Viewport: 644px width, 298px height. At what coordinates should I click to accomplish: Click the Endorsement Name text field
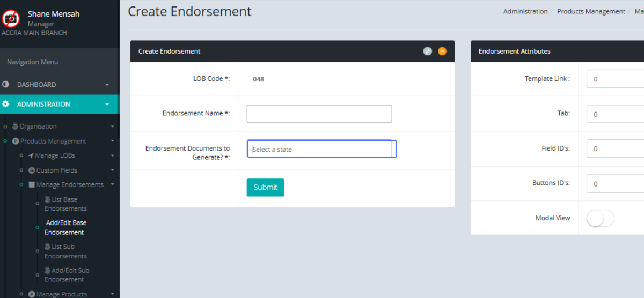tap(319, 114)
